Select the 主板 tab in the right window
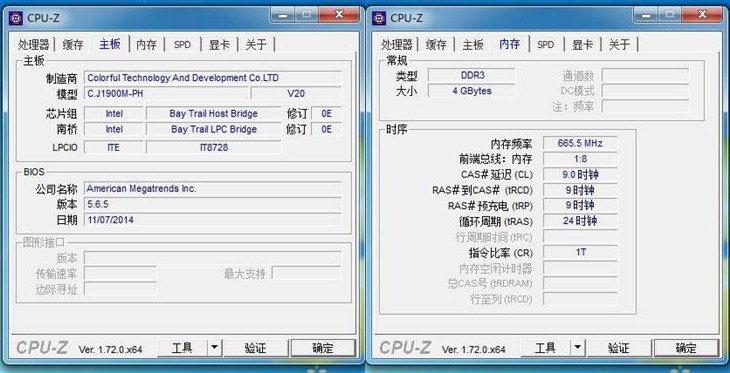 click(473, 45)
